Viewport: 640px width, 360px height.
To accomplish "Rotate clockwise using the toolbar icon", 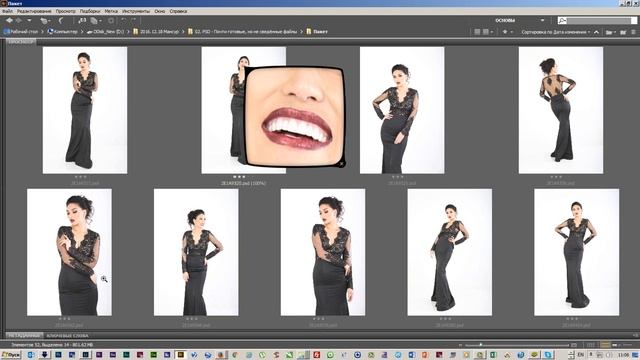I will [133, 20].
